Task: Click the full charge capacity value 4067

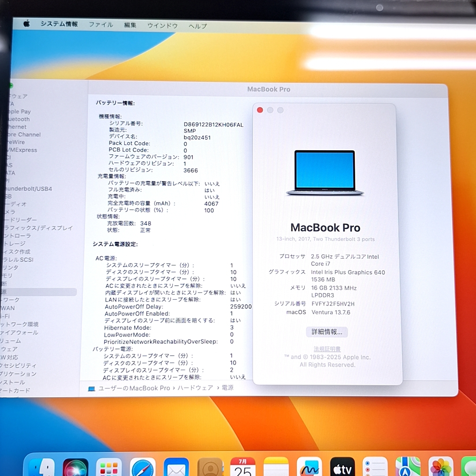Action: (x=211, y=204)
